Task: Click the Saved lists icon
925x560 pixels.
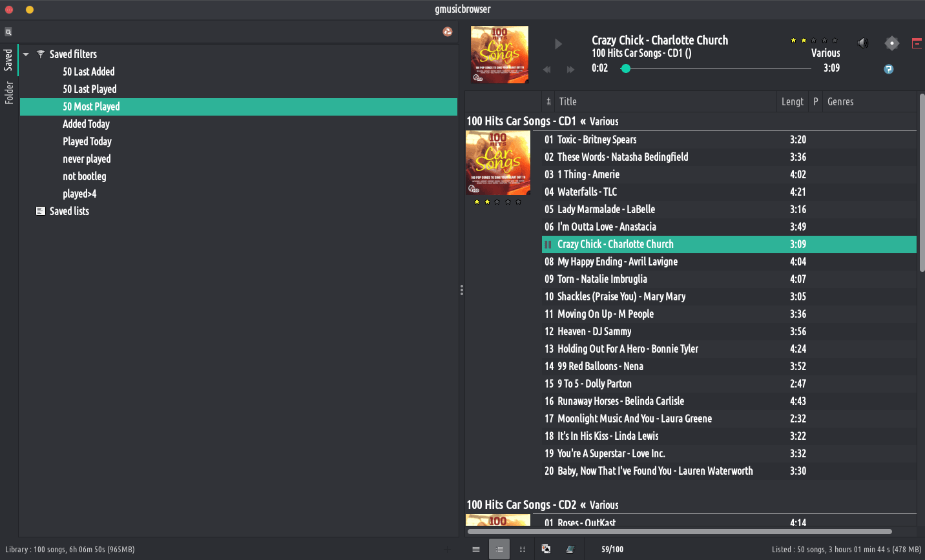Action: coord(41,211)
